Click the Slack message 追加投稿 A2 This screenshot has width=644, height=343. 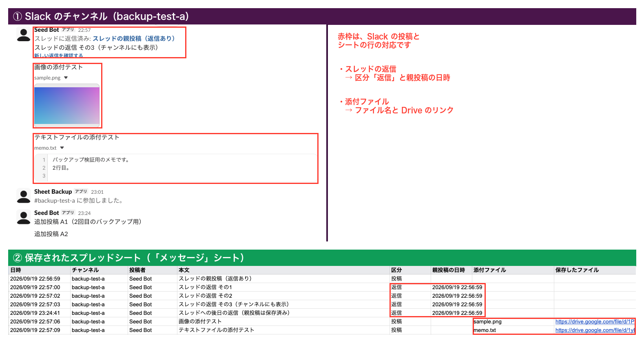click(51, 234)
